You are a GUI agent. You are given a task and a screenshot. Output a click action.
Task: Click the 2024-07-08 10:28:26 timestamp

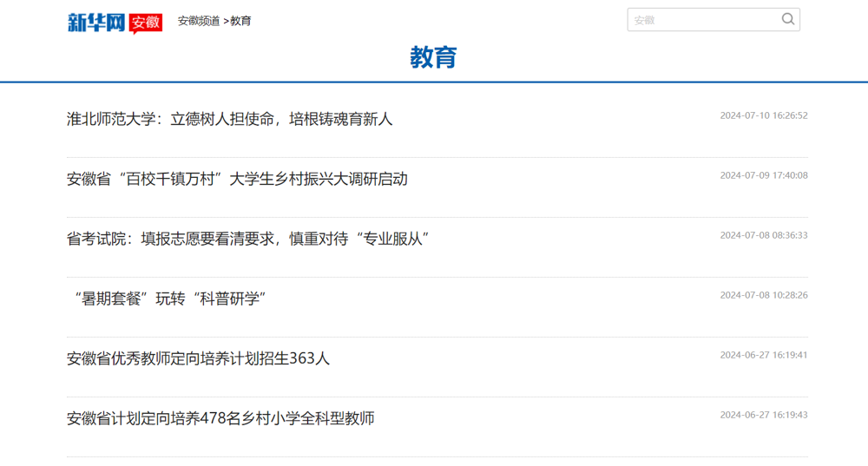click(763, 295)
